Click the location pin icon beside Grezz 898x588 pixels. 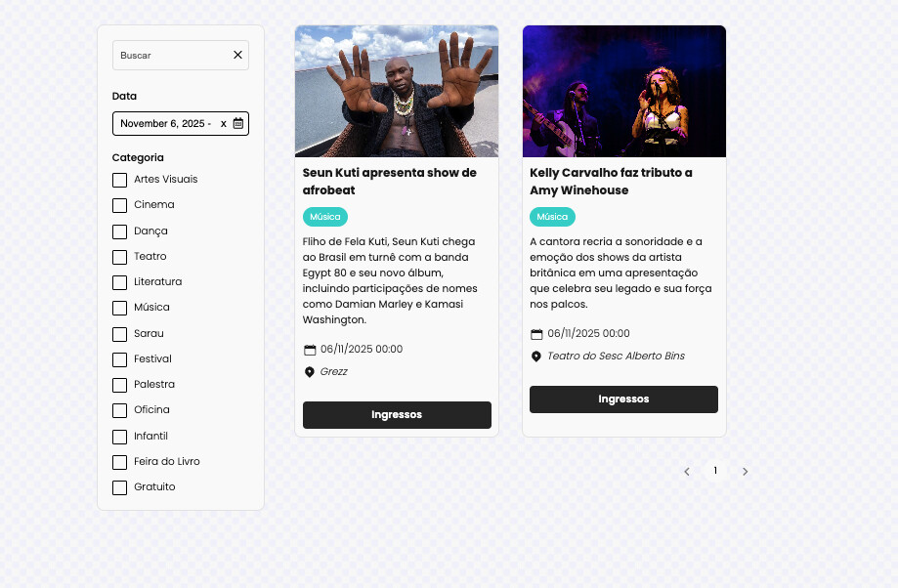point(309,372)
